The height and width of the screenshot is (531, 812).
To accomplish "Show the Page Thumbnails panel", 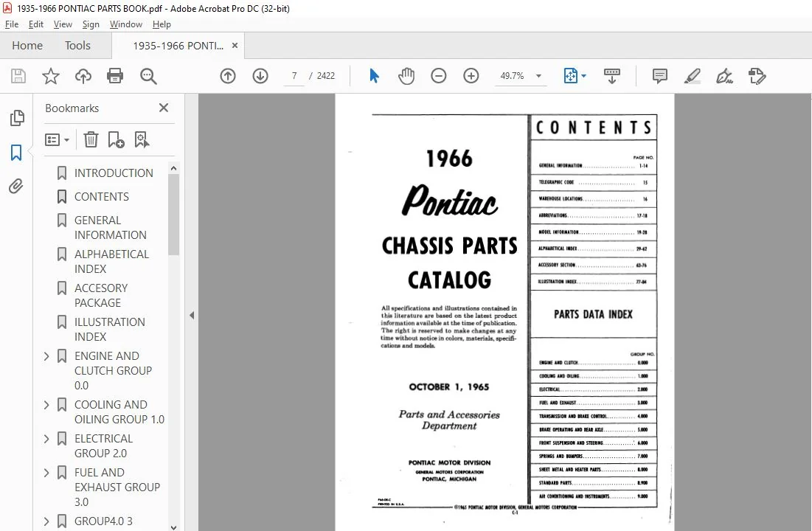I will (16, 118).
